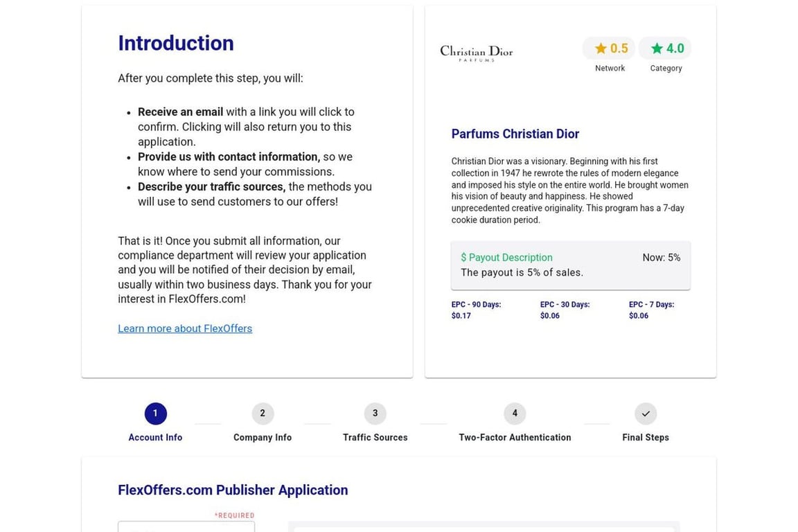This screenshot has width=798, height=532.
Task: Click the EPC - 30 Days value
Action: [x=549, y=316]
